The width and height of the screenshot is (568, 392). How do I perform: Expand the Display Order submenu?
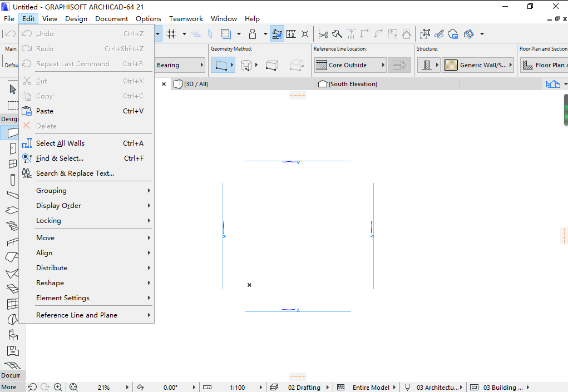(87, 206)
